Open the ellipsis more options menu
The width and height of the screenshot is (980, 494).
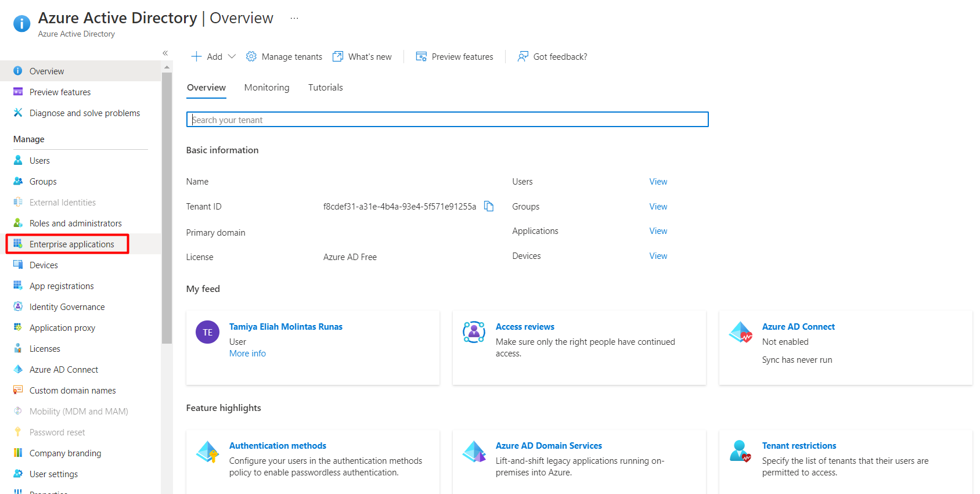tap(294, 19)
